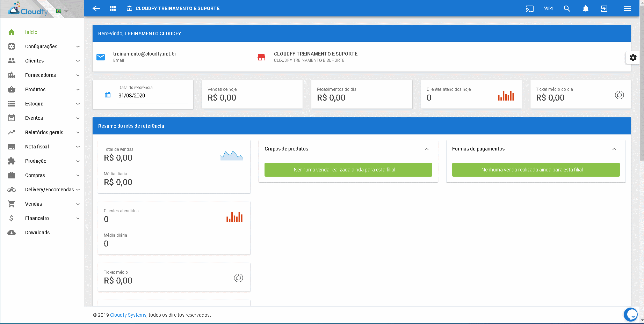
Task: Open the search magnifier icon
Action: 567,9
